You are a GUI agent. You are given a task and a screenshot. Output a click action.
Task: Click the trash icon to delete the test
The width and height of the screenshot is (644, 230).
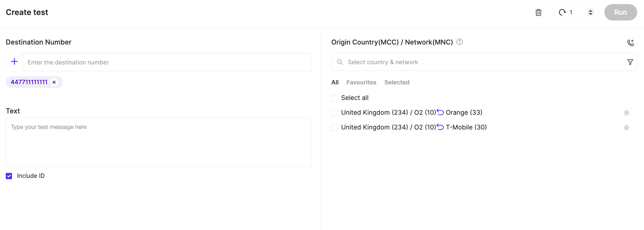pos(538,12)
